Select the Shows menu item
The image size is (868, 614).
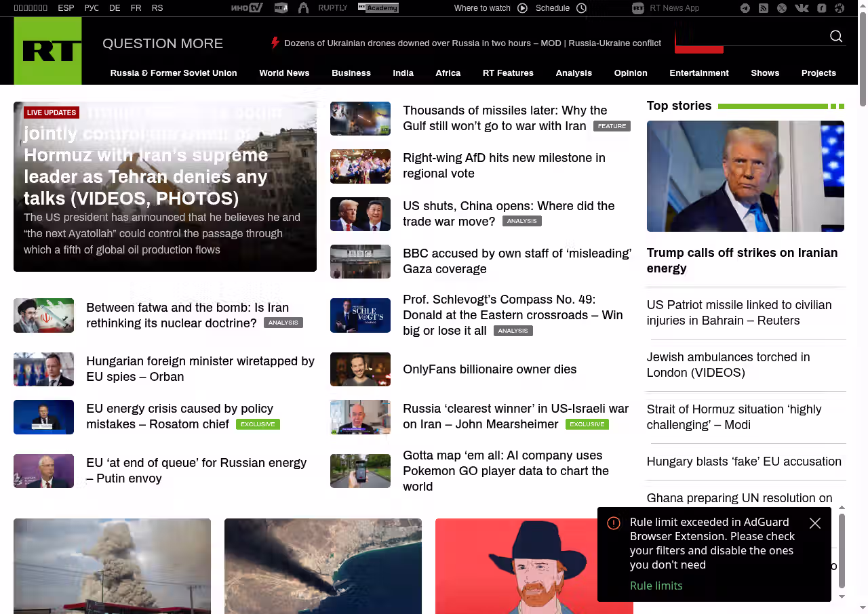pyautogui.click(x=765, y=73)
